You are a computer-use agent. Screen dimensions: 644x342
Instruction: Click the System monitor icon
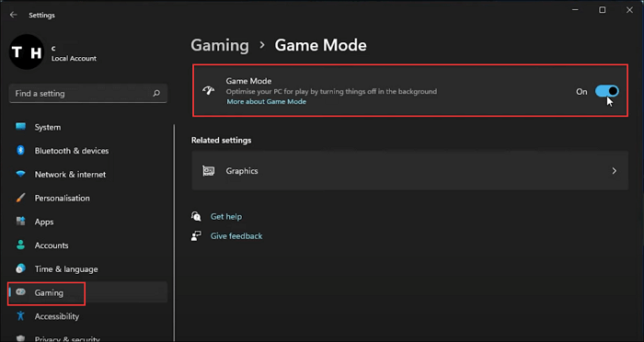click(20, 127)
